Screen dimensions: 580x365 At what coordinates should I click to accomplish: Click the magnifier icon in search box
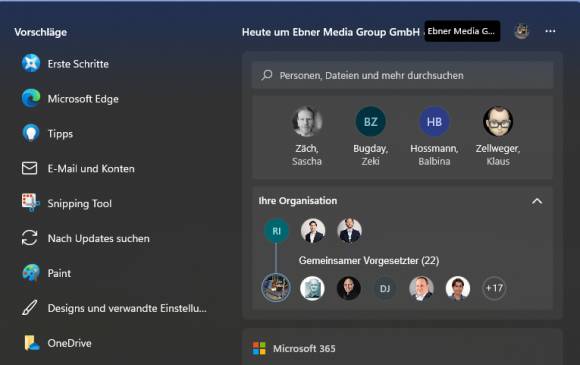click(267, 75)
